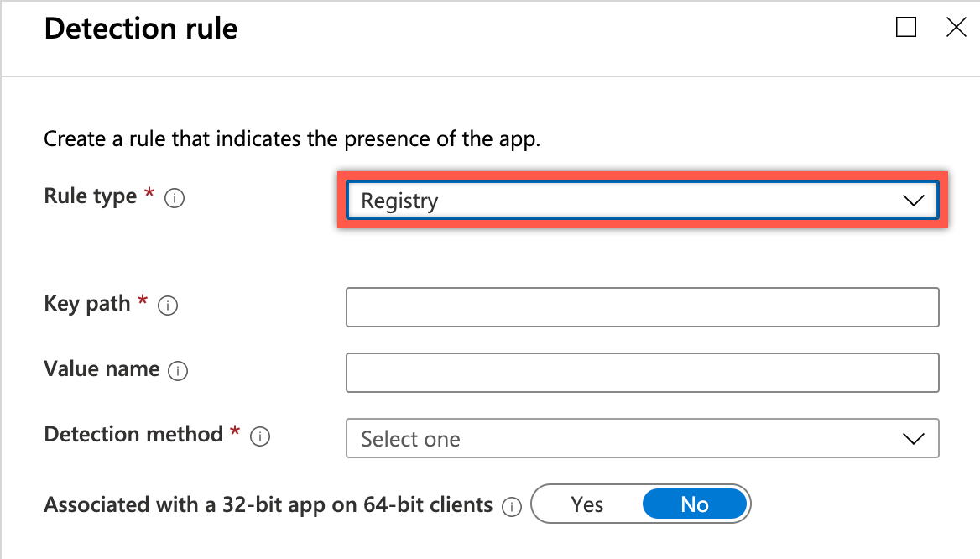Expand the Detection method dropdown
This screenshot has width=980, height=559.
click(643, 438)
